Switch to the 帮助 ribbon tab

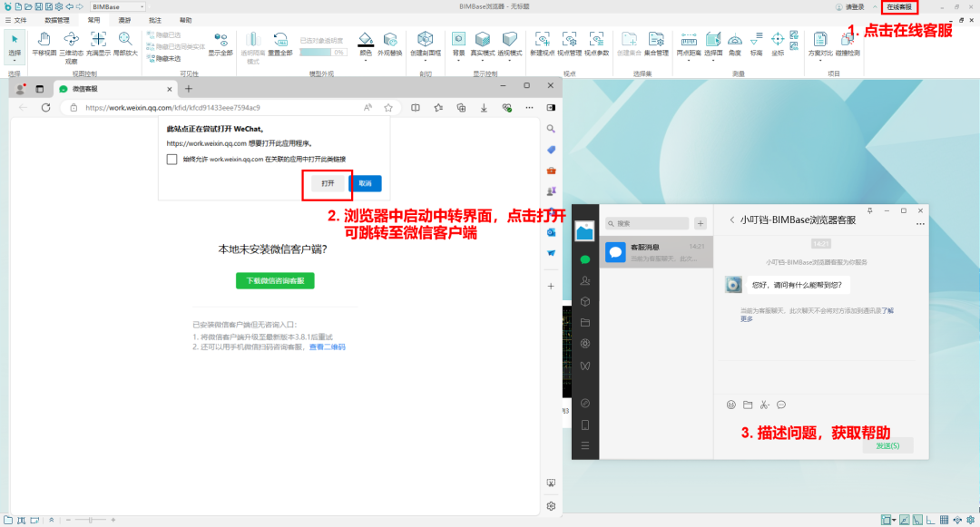(186, 20)
